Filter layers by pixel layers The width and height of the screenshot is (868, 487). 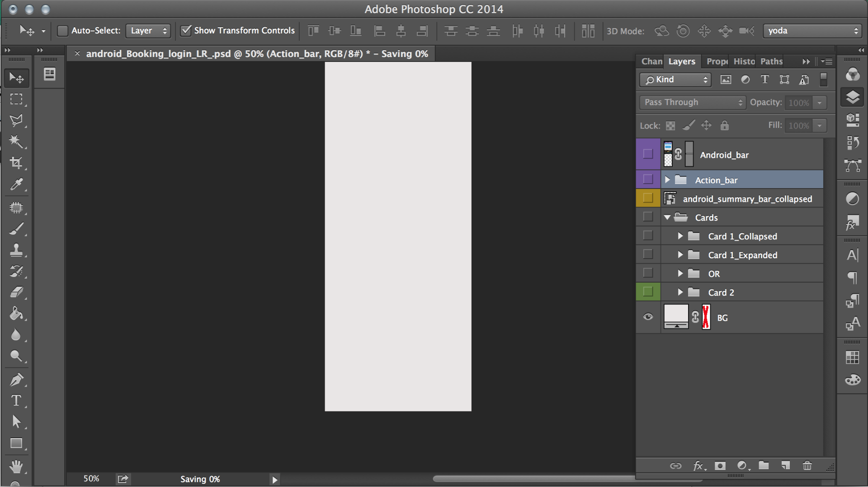(726, 80)
